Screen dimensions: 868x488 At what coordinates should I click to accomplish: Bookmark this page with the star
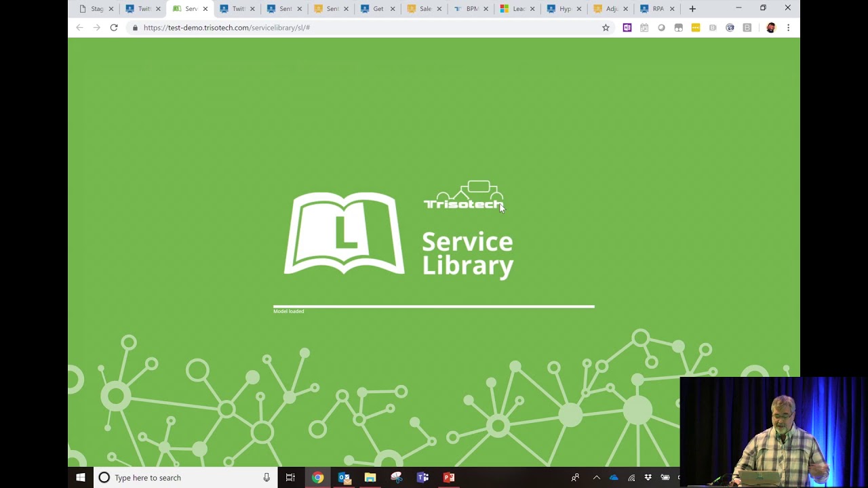(606, 28)
